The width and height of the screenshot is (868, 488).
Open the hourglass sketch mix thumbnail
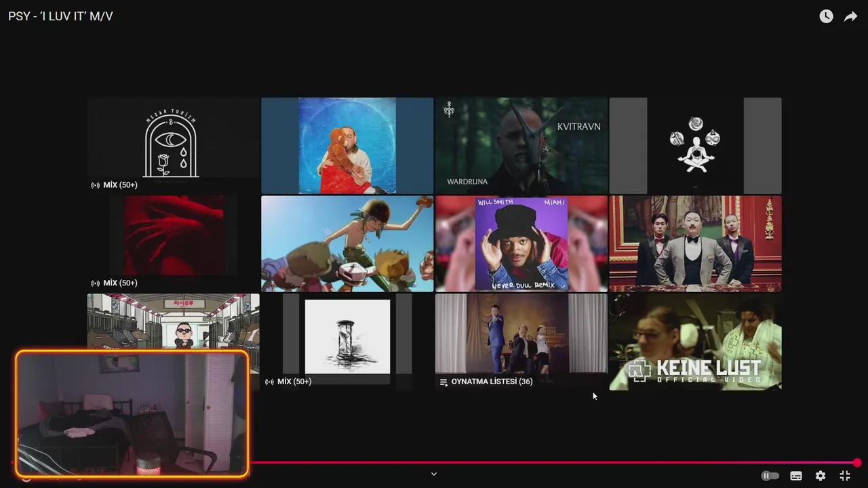[x=347, y=342]
